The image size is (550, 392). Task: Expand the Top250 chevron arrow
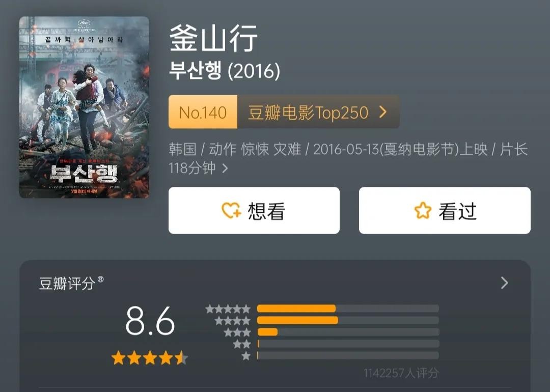[383, 112]
